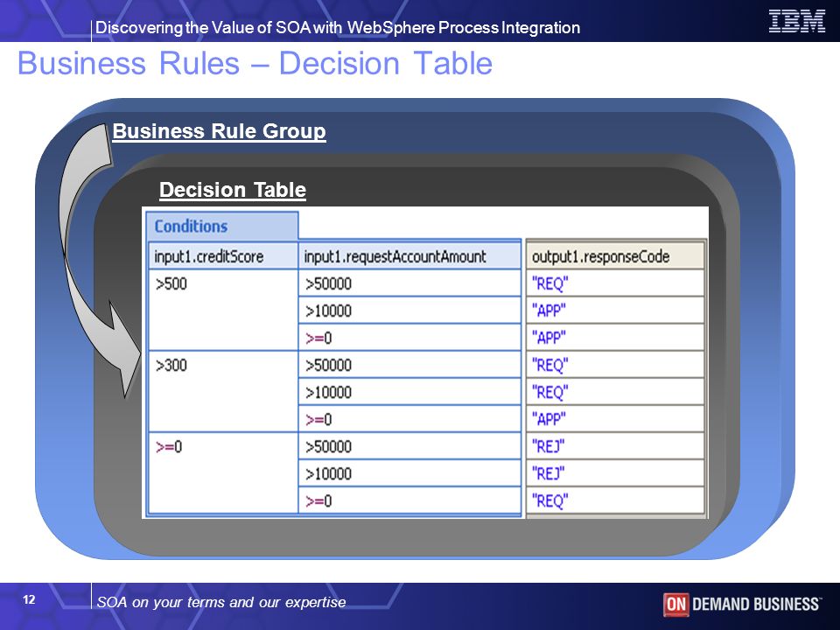Click >=0 amount in the >500 group
Viewport: 840px width, 630px height.
(409, 338)
